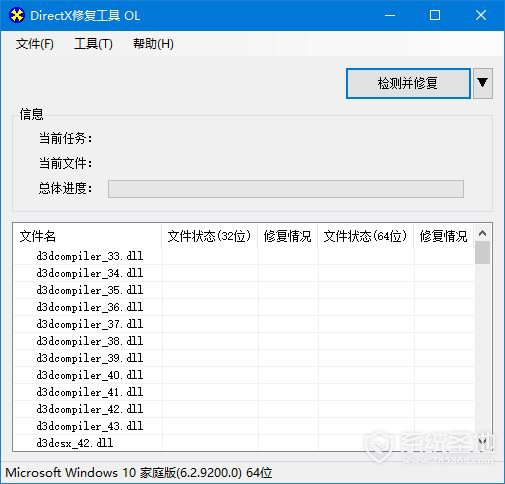
Task: Expand the dropdown arrow beside 检测并修复
Action: (x=483, y=83)
